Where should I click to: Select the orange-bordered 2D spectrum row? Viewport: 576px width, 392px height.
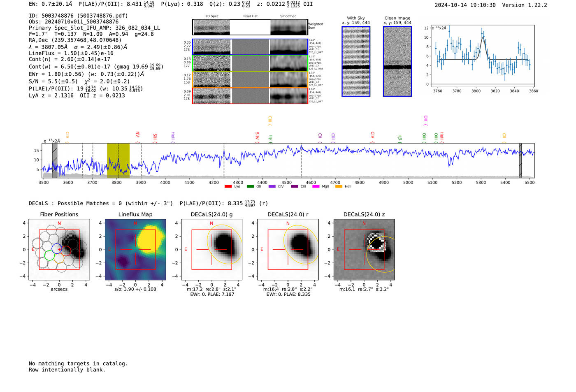point(250,79)
